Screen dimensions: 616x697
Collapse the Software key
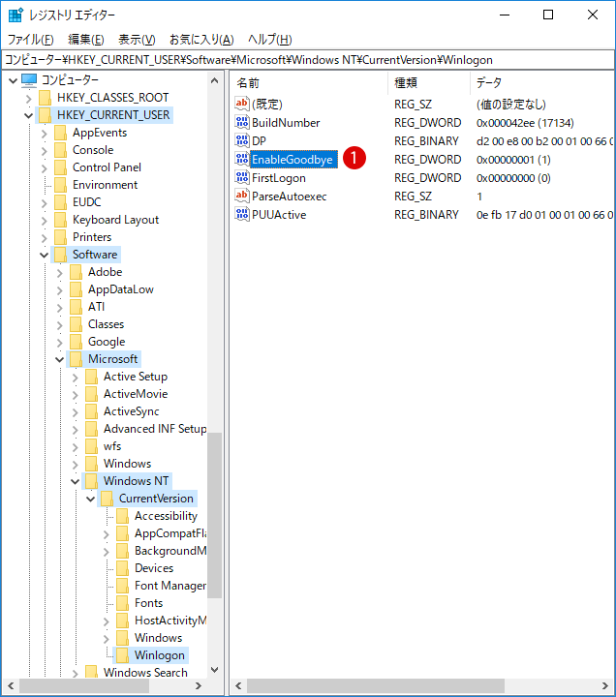click(44, 256)
